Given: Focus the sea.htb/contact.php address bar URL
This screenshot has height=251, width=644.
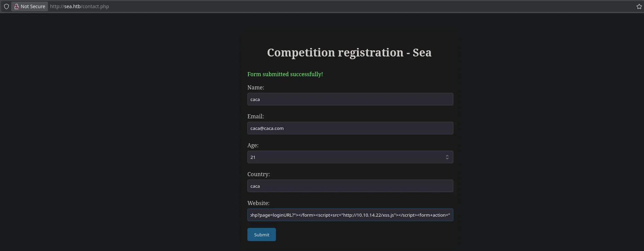Looking at the screenshot, I should tap(80, 6).
